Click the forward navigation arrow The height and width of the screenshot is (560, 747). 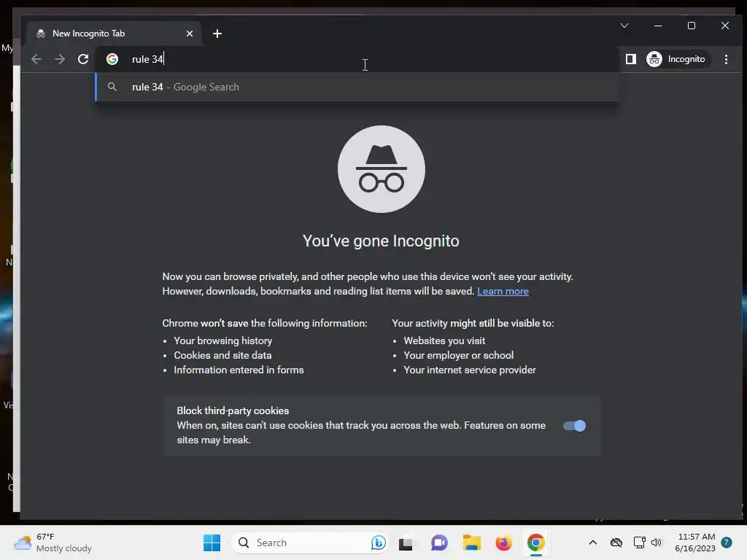(60, 59)
